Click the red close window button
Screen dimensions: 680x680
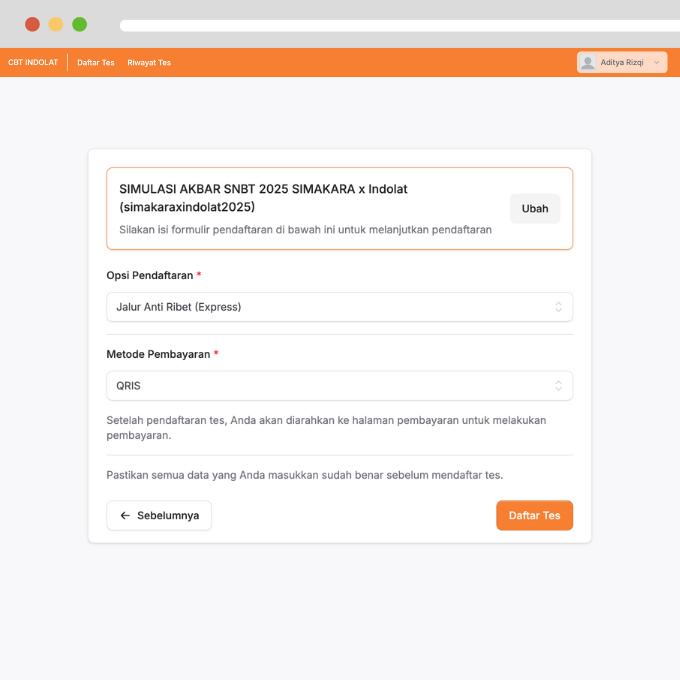pos(32,24)
